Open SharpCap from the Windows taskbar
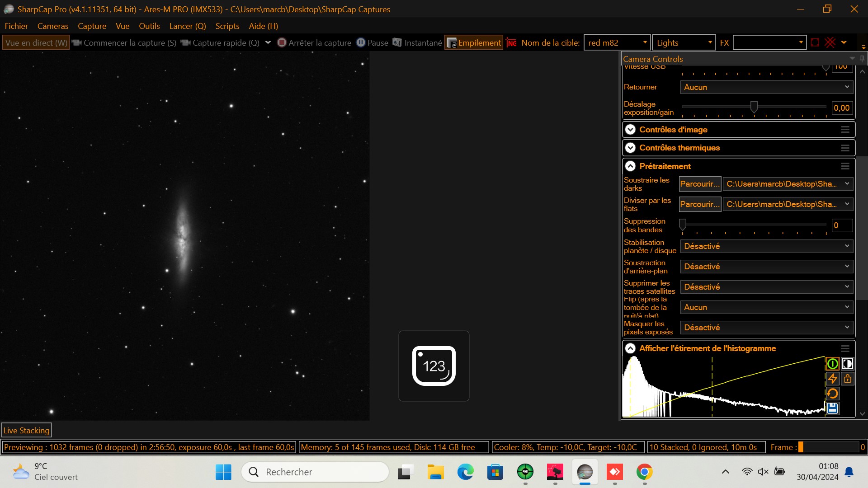The height and width of the screenshot is (488, 868). click(x=585, y=472)
